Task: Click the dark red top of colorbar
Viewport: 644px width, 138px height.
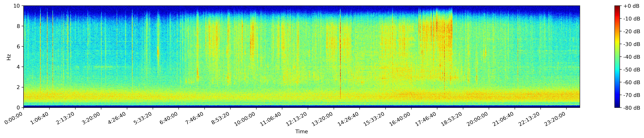Action: (x=617, y=7)
